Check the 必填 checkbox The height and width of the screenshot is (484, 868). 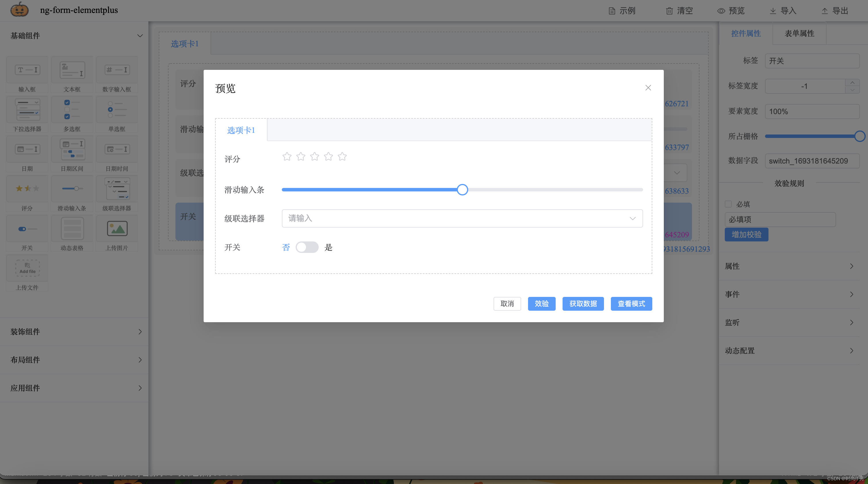(x=728, y=204)
